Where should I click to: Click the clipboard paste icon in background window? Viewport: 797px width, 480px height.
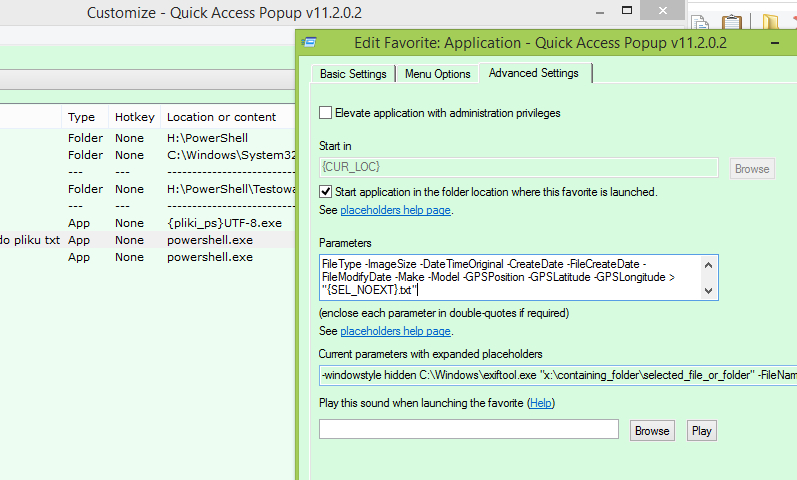pos(732,23)
